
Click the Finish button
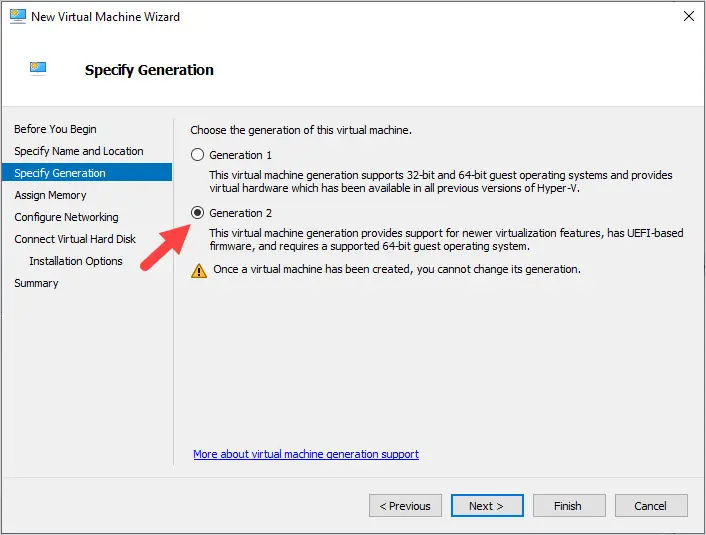[569, 506]
